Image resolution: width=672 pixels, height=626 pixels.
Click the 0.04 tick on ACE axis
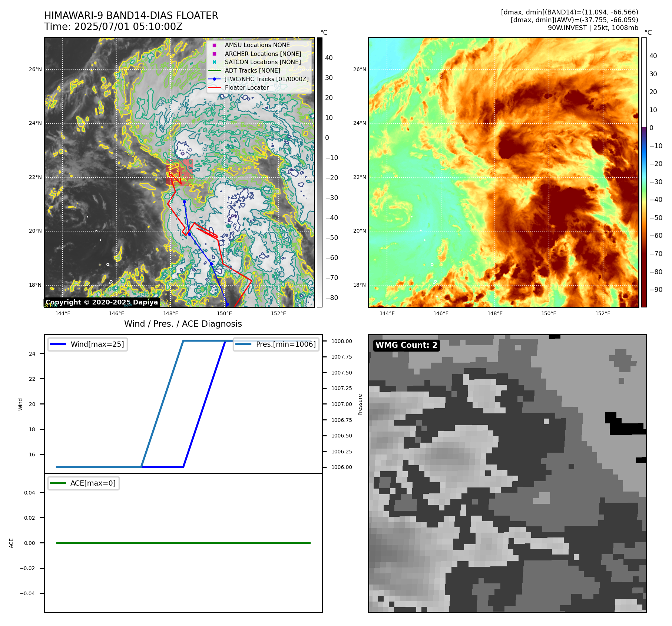coord(30,493)
